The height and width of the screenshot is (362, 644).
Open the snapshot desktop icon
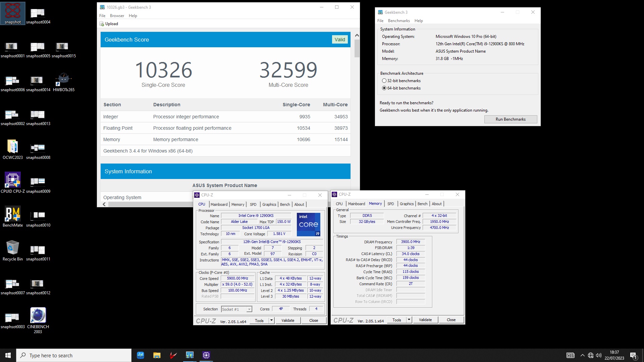13,13
